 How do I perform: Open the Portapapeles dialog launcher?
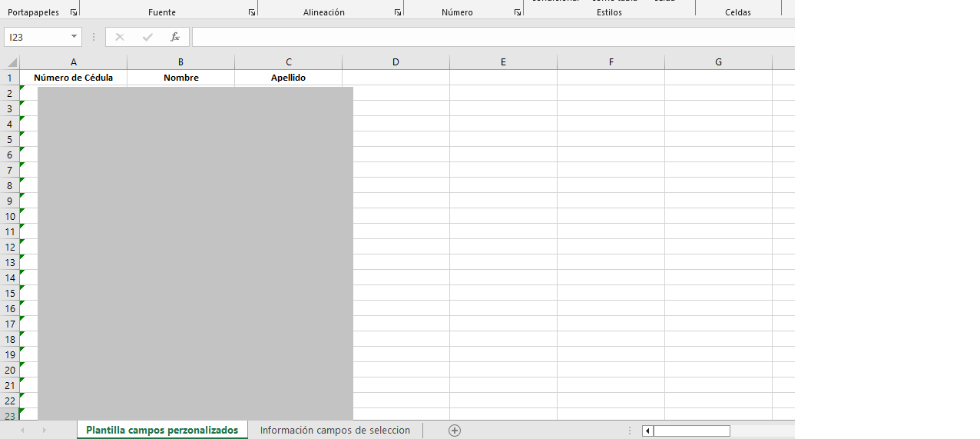(x=74, y=12)
